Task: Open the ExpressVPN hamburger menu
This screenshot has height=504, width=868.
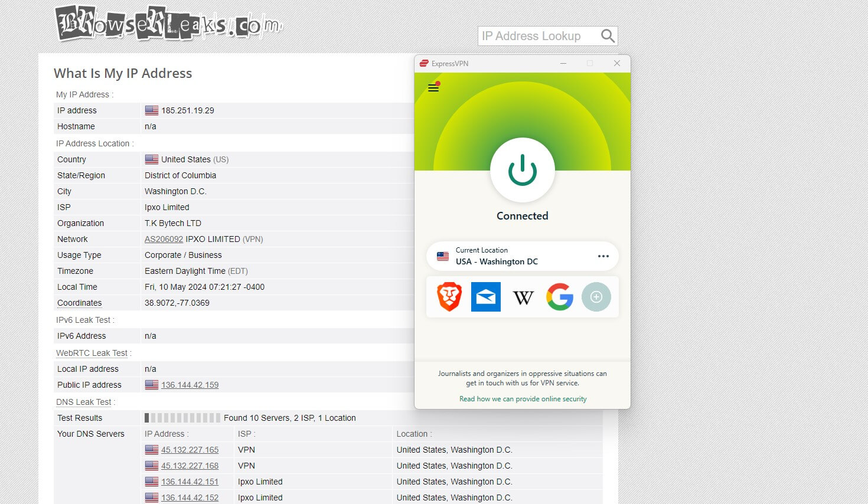Action: tap(433, 88)
